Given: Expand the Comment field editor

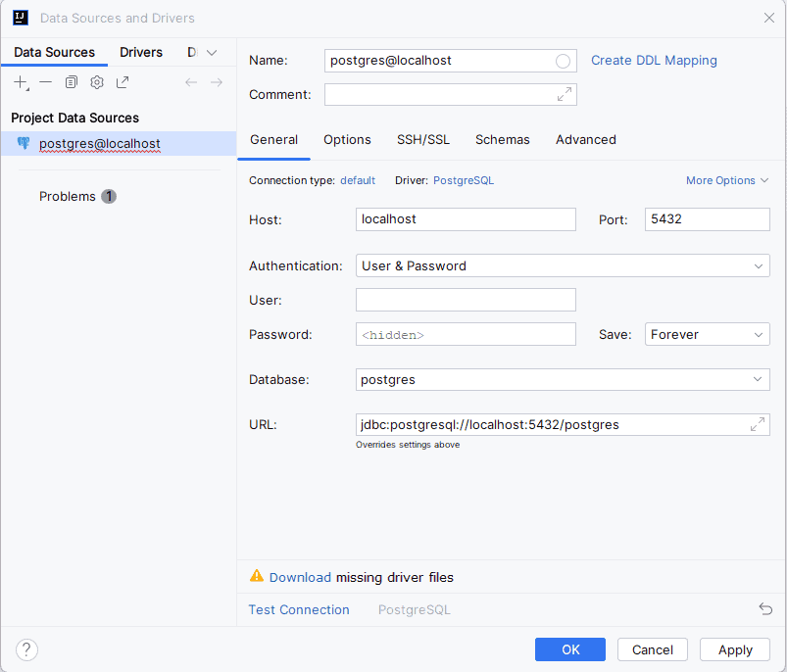Looking at the screenshot, I should coord(565,94).
